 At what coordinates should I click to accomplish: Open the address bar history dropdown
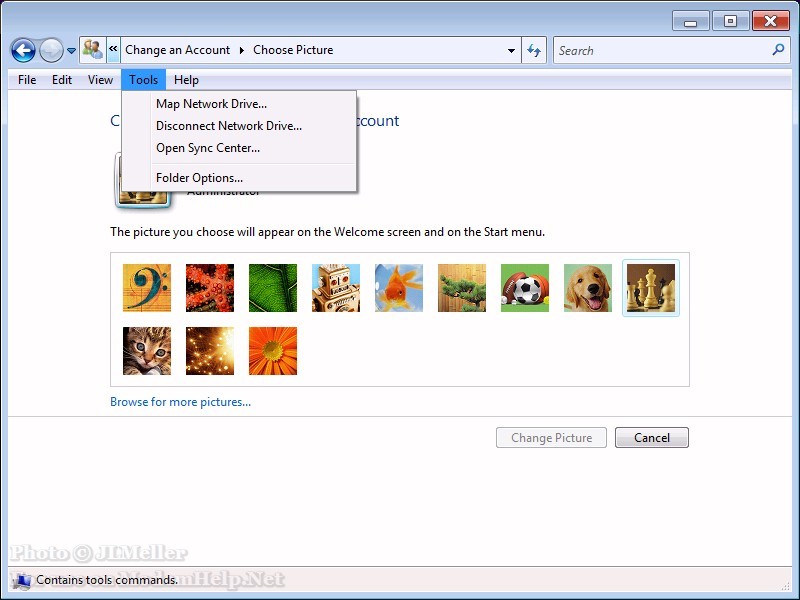click(x=511, y=51)
